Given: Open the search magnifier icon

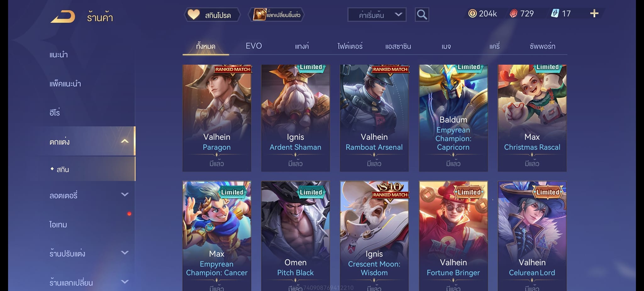Looking at the screenshot, I should 422,14.
